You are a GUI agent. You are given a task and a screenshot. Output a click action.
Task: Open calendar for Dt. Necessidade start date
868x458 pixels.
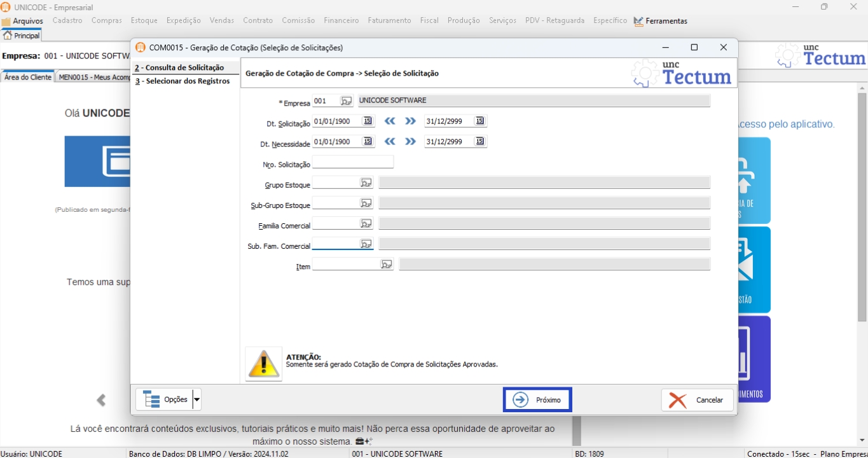click(x=368, y=142)
